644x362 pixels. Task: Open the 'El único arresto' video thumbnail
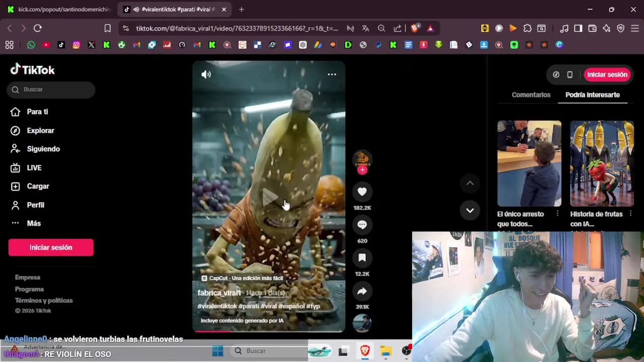click(529, 163)
